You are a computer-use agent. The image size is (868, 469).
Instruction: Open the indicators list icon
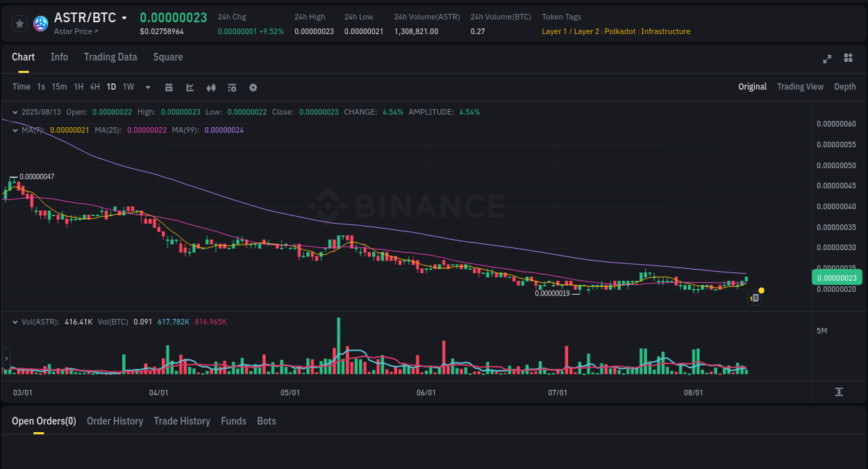click(x=232, y=87)
